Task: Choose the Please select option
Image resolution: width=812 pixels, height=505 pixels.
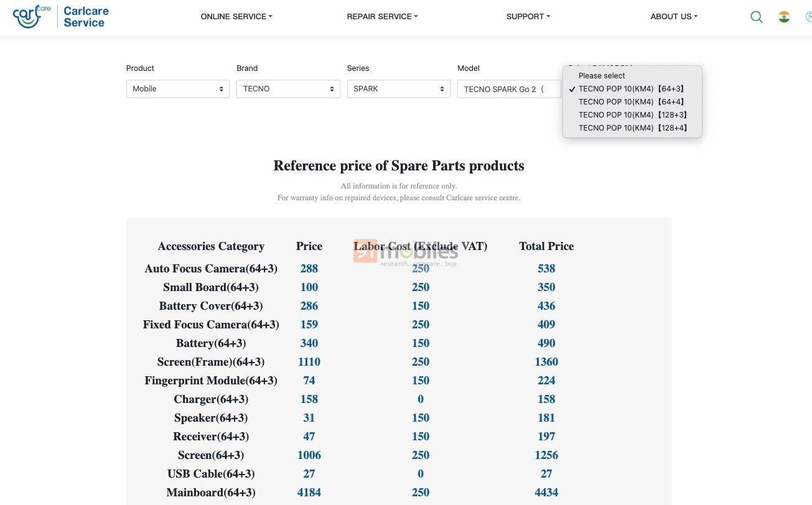Action: pos(632,76)
